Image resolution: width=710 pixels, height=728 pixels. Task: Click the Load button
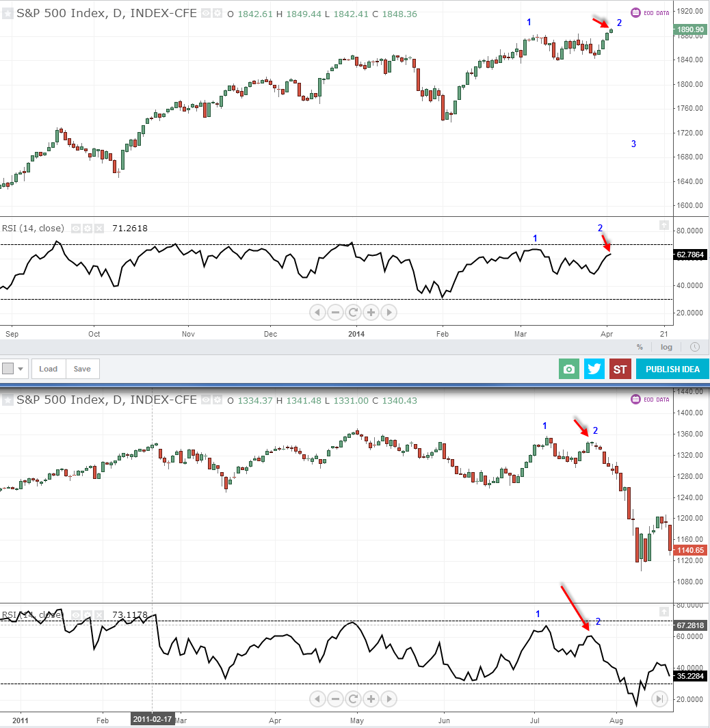49,369
